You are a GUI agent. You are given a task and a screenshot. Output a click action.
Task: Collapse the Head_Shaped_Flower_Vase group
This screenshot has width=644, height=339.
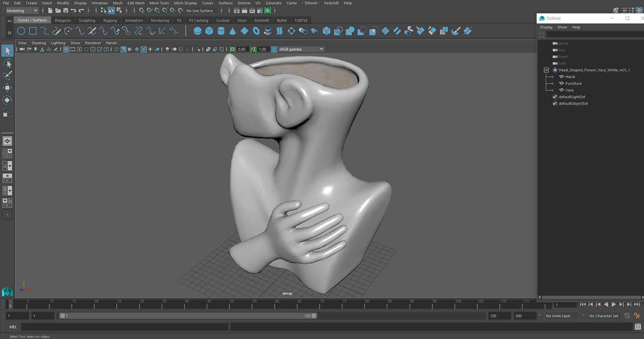546,70
